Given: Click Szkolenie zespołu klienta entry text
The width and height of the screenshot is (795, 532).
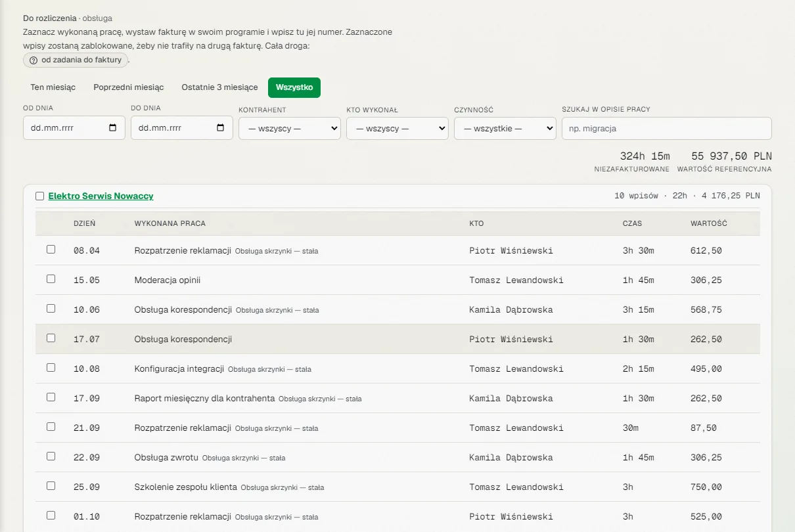Looking at the screenshot, I should tap(185, 487).
